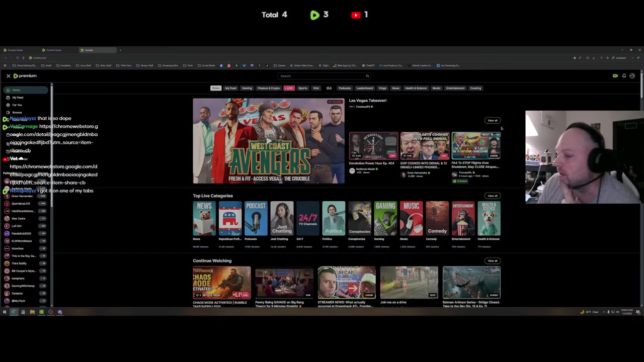Open File Explorer from the taskbar
This screenshot has width=644, height=362.
pos(32,312)
